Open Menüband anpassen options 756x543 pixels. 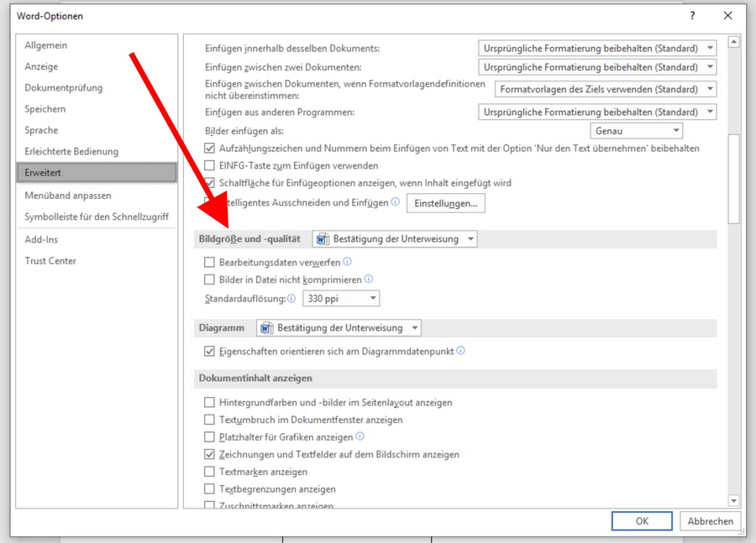click(x=97, y=196)
